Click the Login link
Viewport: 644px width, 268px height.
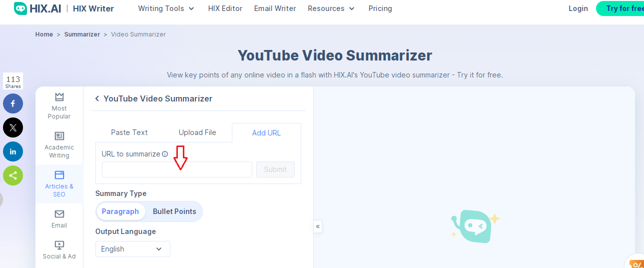click(x=578, y=8)
